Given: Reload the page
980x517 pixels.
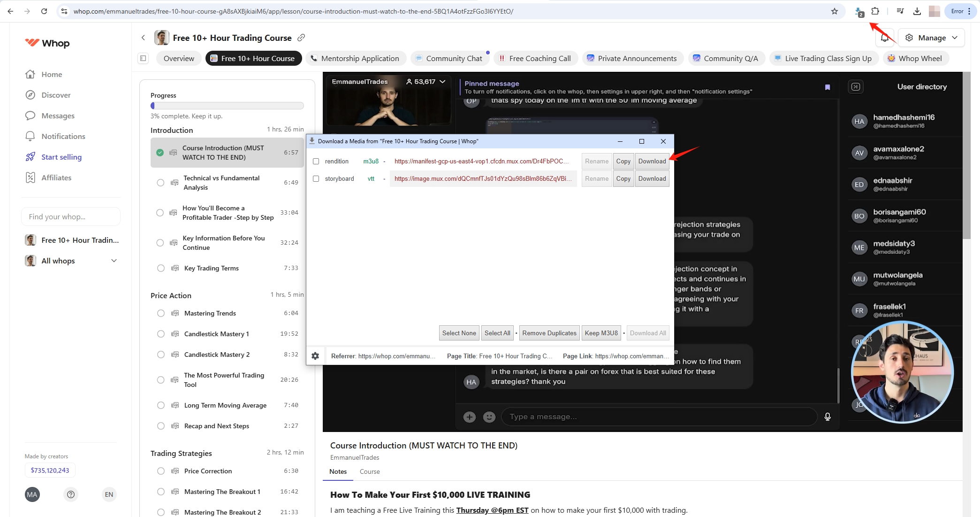Looking at the screenshot, I should coord(44,11).
